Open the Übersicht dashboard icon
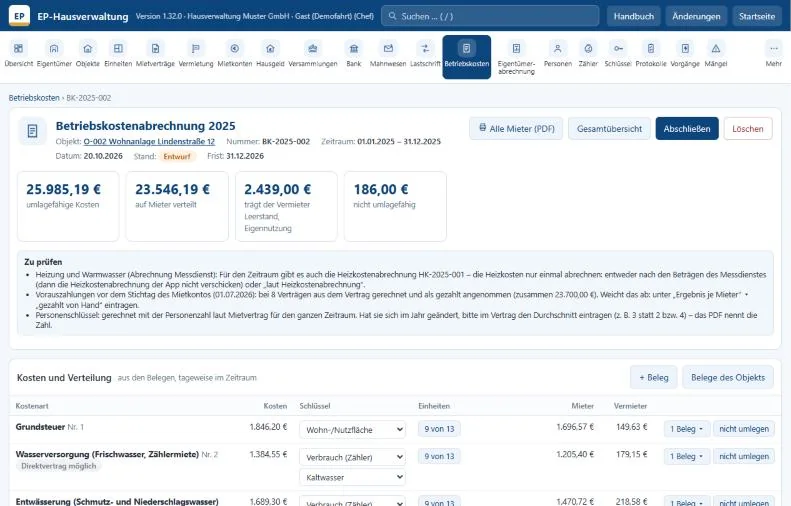The height and width of the screenshot is (506, 791). pyautogui.click(x=19, y=54)
